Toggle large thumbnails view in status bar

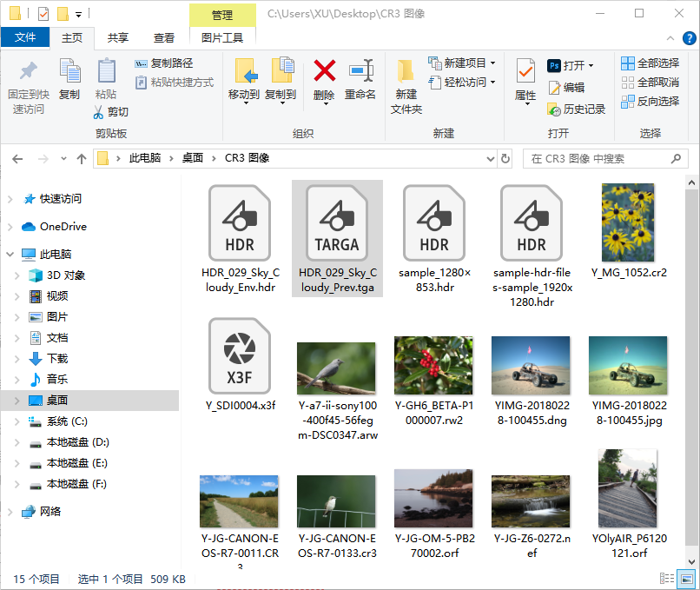point(685,579)
